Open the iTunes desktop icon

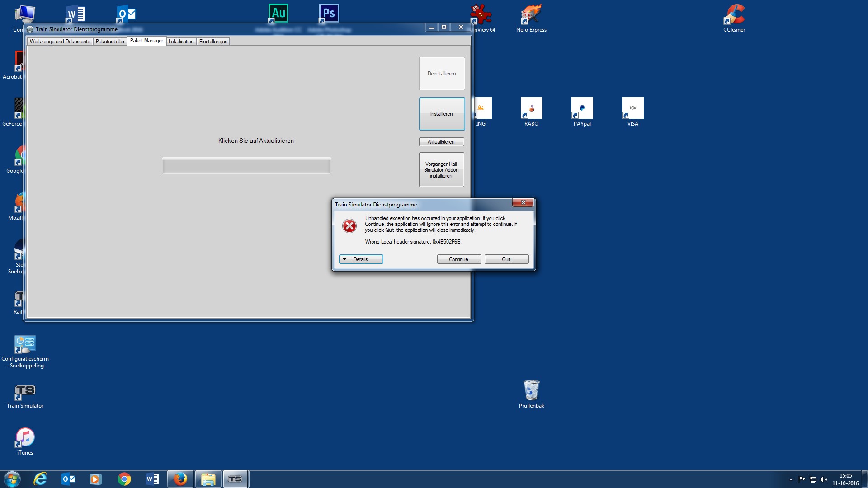[x=25, y=438]
